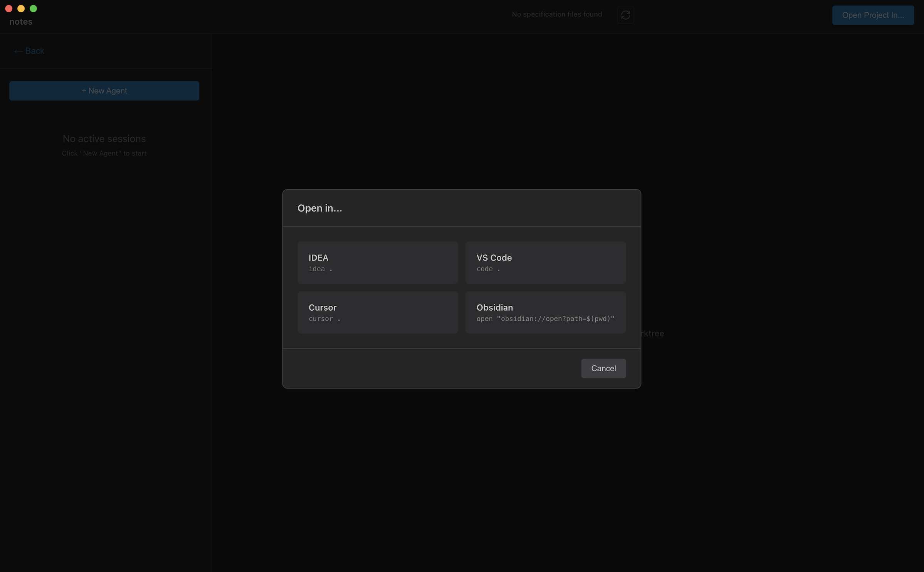Click 'No specification files found' text
The image size is (924, 572).
pos(557,14)
